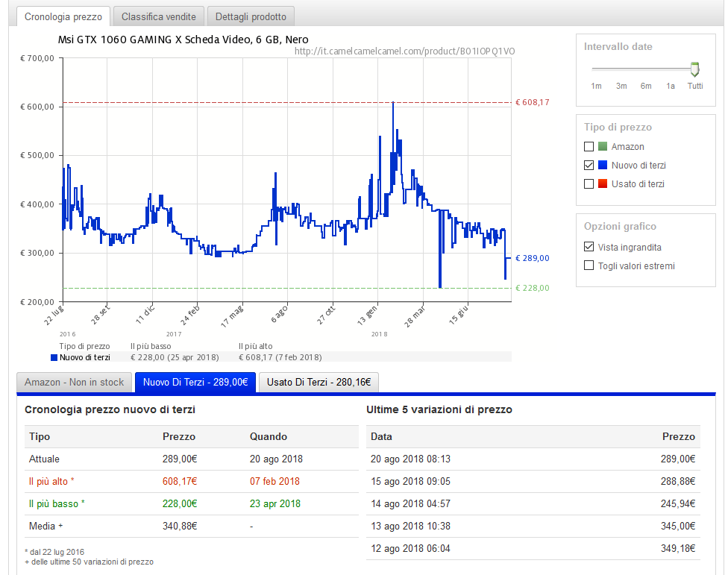Click the green Amazon color swatch
The width and height of the screenshot is (728, 575).
603,147
